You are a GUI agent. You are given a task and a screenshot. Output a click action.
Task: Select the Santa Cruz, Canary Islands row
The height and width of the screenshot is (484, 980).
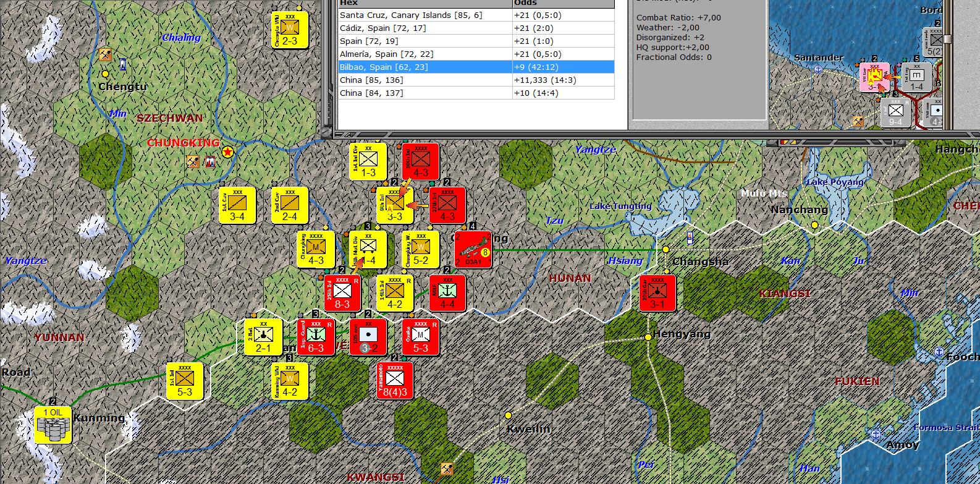pos(476,15)
